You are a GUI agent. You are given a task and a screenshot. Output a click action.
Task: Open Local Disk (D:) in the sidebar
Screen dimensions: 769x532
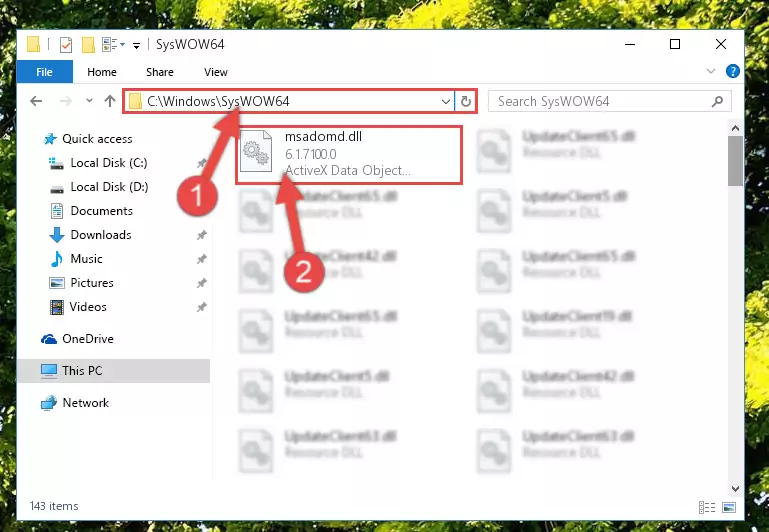point(109,187)
